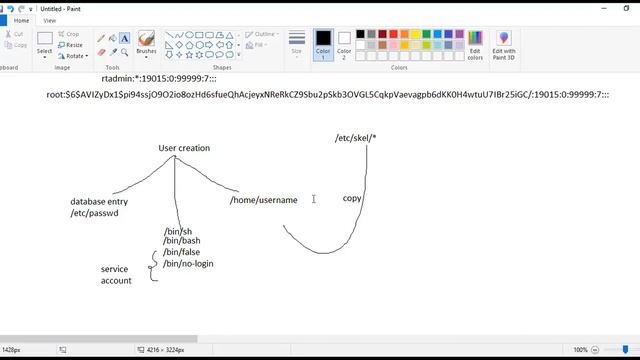640x360 pixels.
Task: Click the Cut button
Action: click(14, 34)
